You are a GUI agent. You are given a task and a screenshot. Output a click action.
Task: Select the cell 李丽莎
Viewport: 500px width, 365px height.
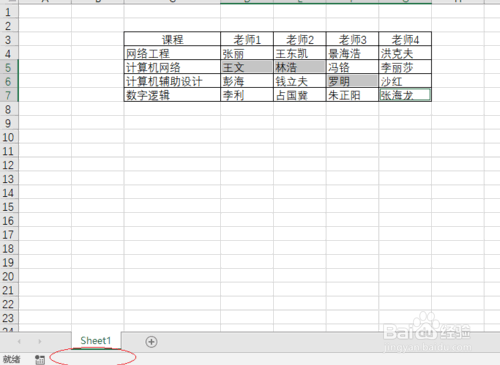tap(405, 67)
